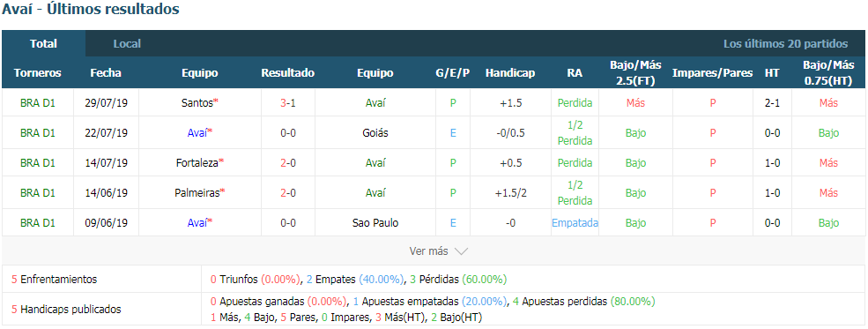Click Avaí home team on 09/06/19
Screen dimensions: 868x329
[x=197, y=222]
